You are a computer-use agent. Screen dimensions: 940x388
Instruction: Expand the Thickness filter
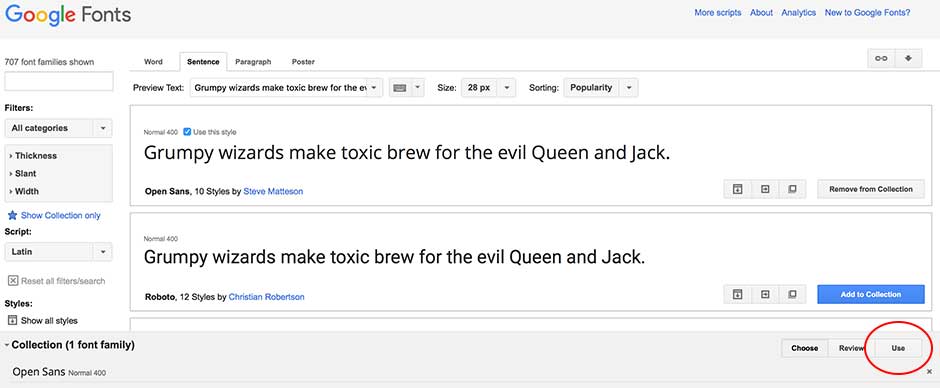point(33,155)
